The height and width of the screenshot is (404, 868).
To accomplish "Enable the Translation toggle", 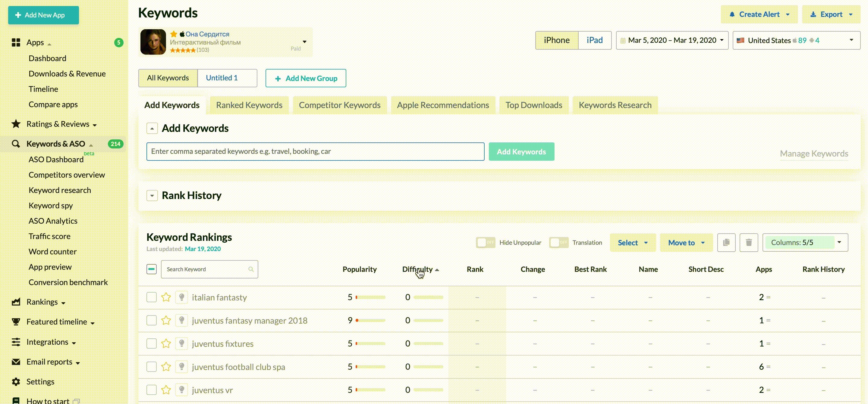I will click(x=558, y=242).
